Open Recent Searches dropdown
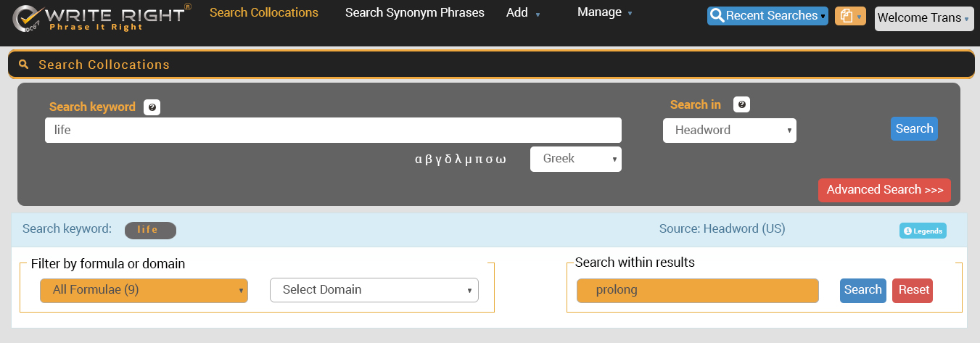 [767, 16]
